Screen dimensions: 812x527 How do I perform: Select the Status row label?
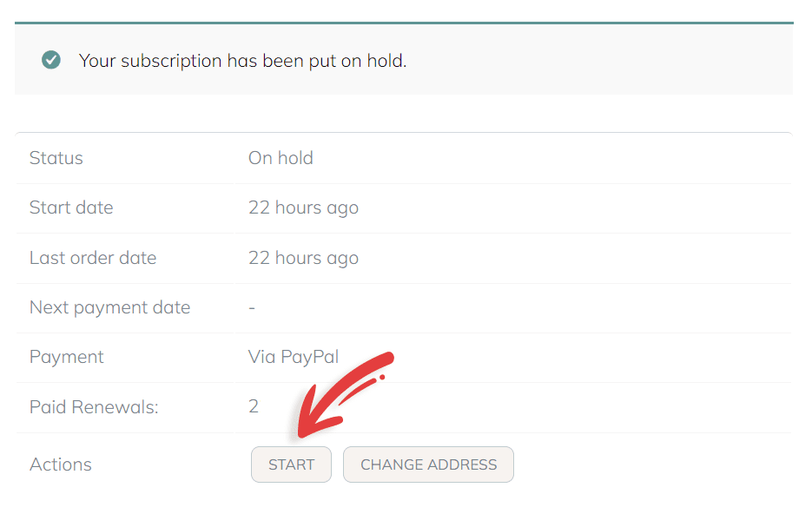(56, 158)
